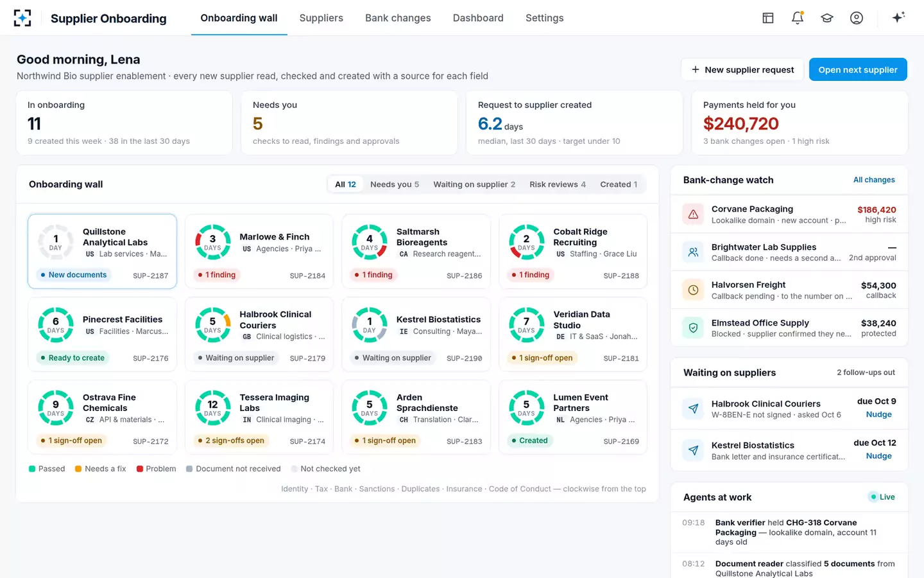Click the Elmstead Office Supply shield icon
The width and height of the screenshot is (924, 578).
694,328
